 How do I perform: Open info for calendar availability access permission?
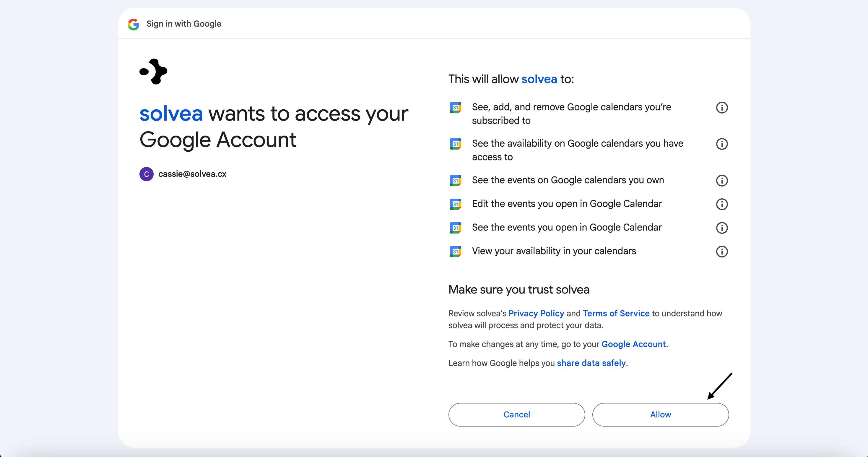721,144
